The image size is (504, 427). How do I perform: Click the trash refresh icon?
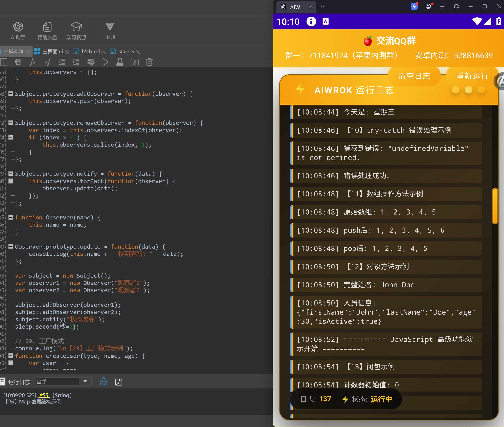coord(149,62)
